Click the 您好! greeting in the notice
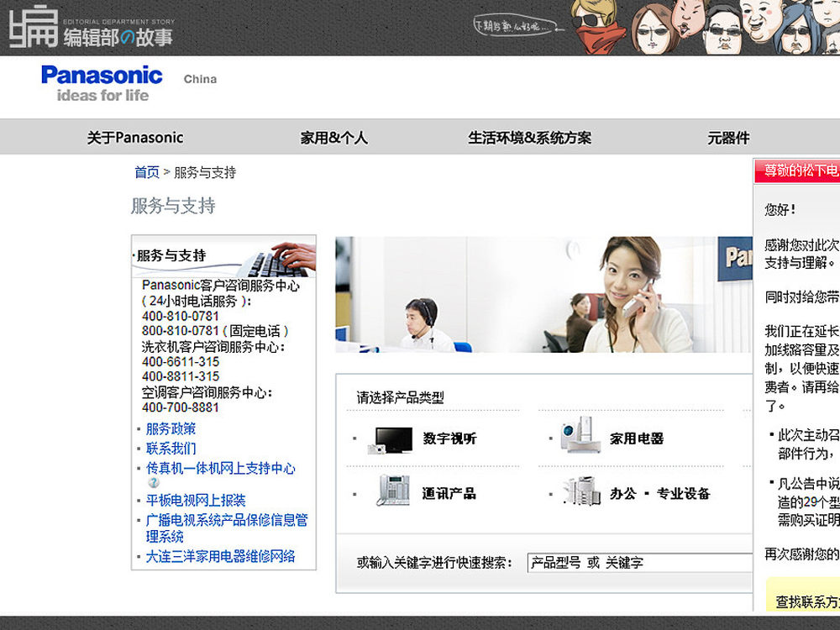The image size is (840, 630). pos(780,209)
